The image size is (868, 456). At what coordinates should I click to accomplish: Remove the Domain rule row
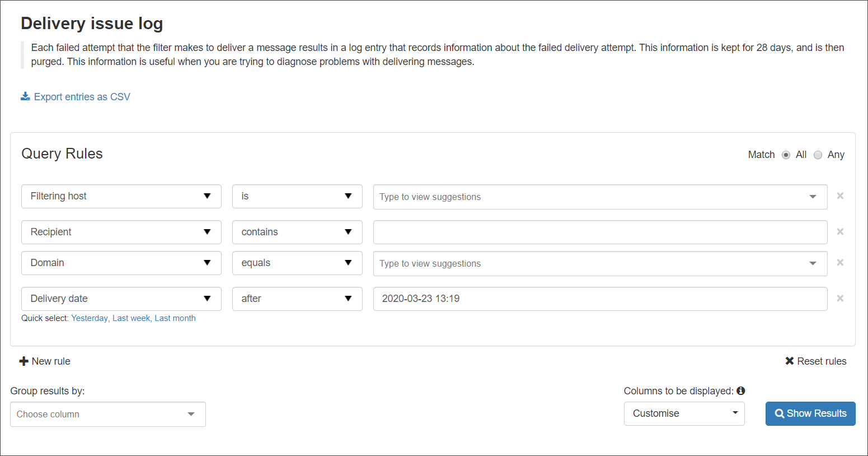pyautogui.click(x=840, y=263)
